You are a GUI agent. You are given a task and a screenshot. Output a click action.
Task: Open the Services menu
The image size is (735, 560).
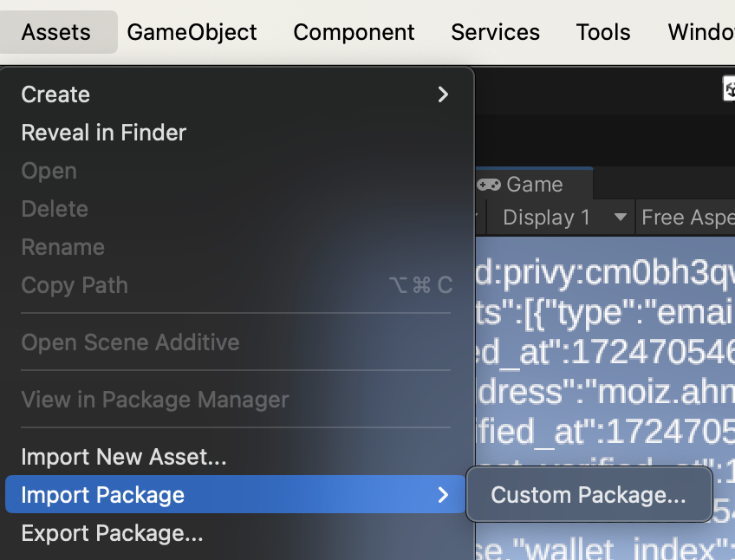pyautogui.click(x=496, y=32)
